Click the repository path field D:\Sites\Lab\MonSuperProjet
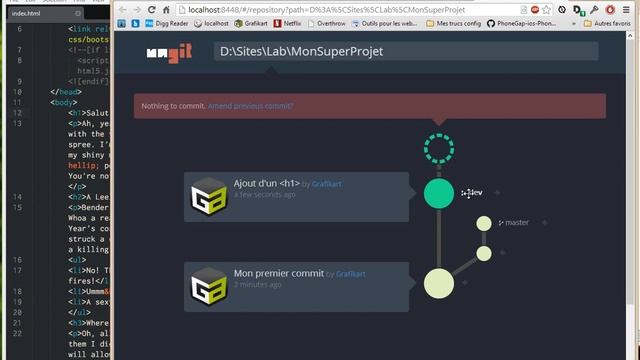640x360 pixels. tap(406, 51)
